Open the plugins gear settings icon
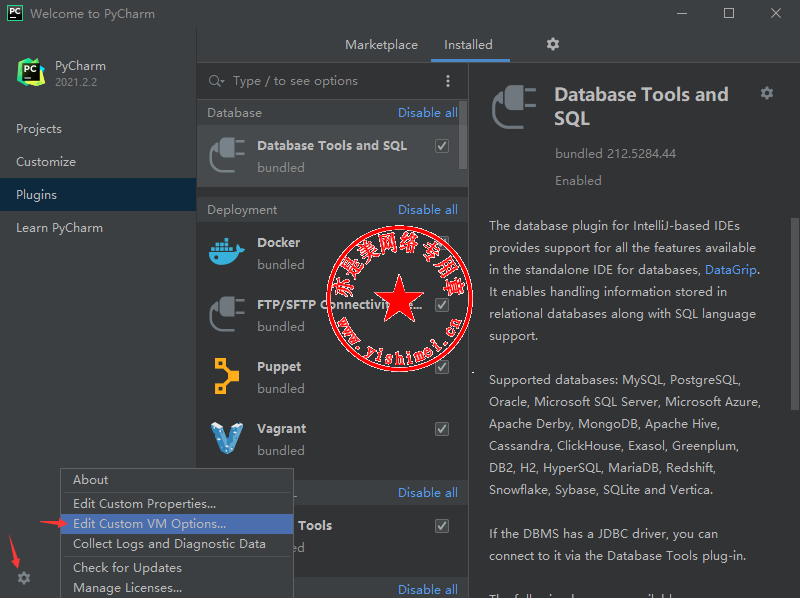The image size is (800, 598). click(x=553, y=44)
